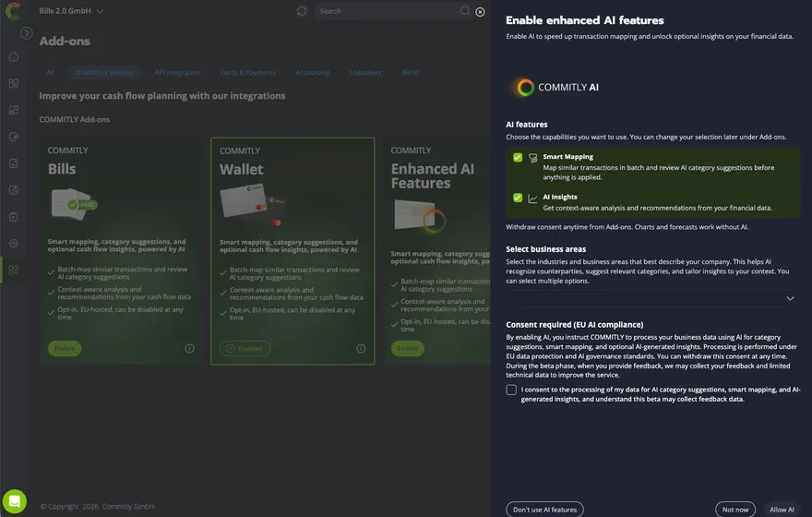The width and height of the screenshot is (812, 517).
Task: Open the Bills 2.0 GmbH company dropdown
Action: 71,11
